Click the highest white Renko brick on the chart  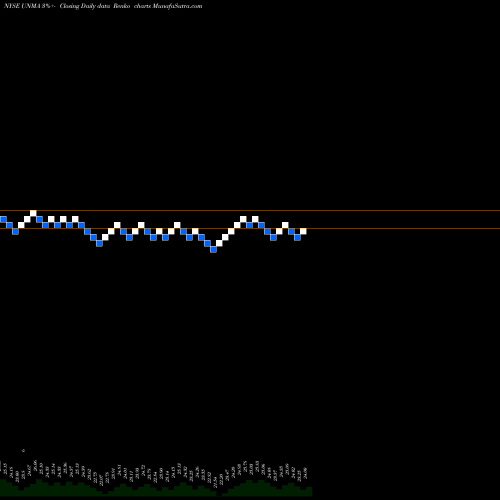point(33,213)
